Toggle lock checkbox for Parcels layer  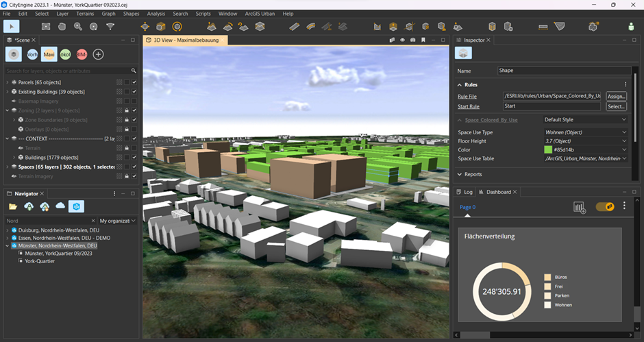pyautogui.click(x=127, y=82)
